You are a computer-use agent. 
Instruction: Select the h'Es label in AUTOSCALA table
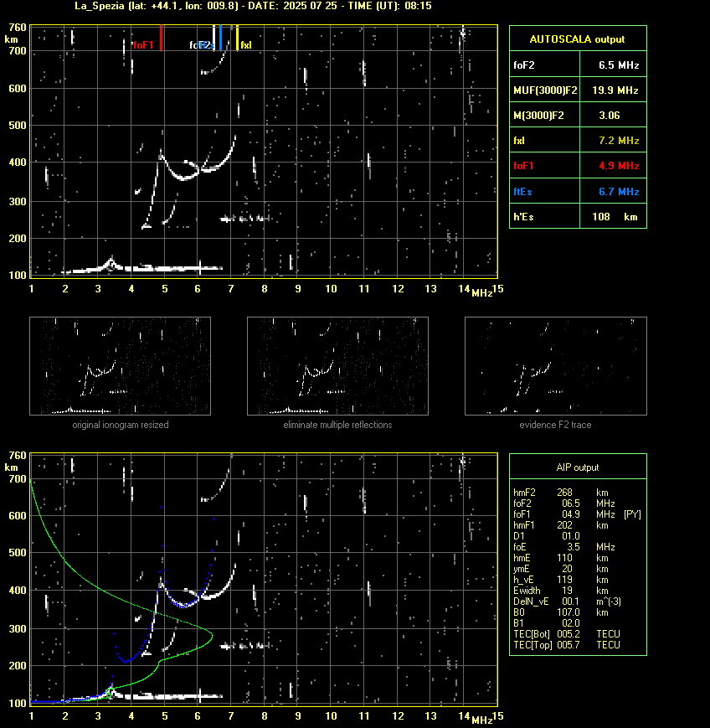[x=523, y=216]
